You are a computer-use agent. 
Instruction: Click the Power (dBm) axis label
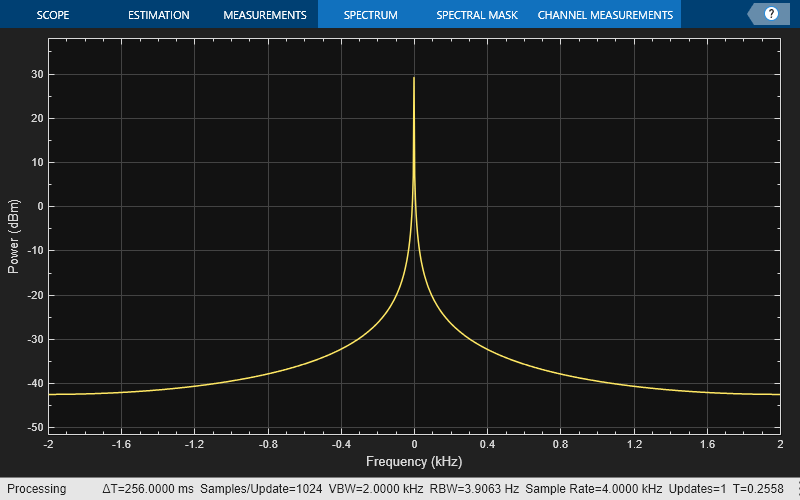13,236
